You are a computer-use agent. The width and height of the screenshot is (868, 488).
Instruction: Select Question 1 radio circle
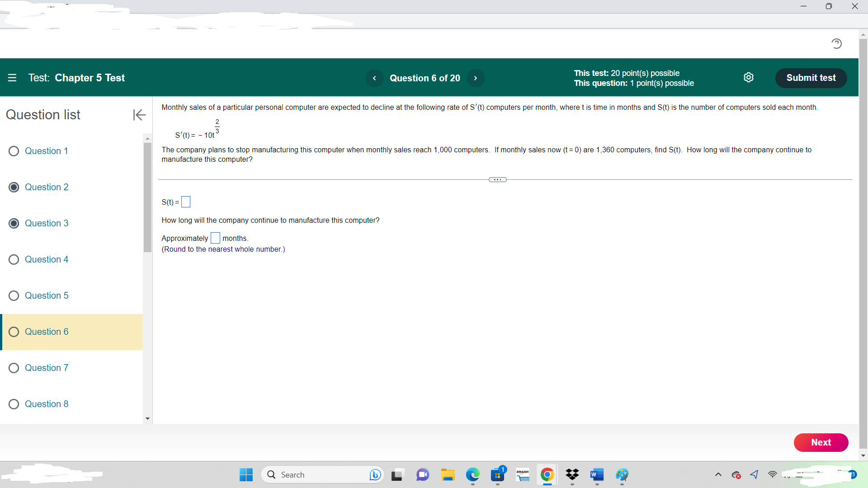point(14,151)
